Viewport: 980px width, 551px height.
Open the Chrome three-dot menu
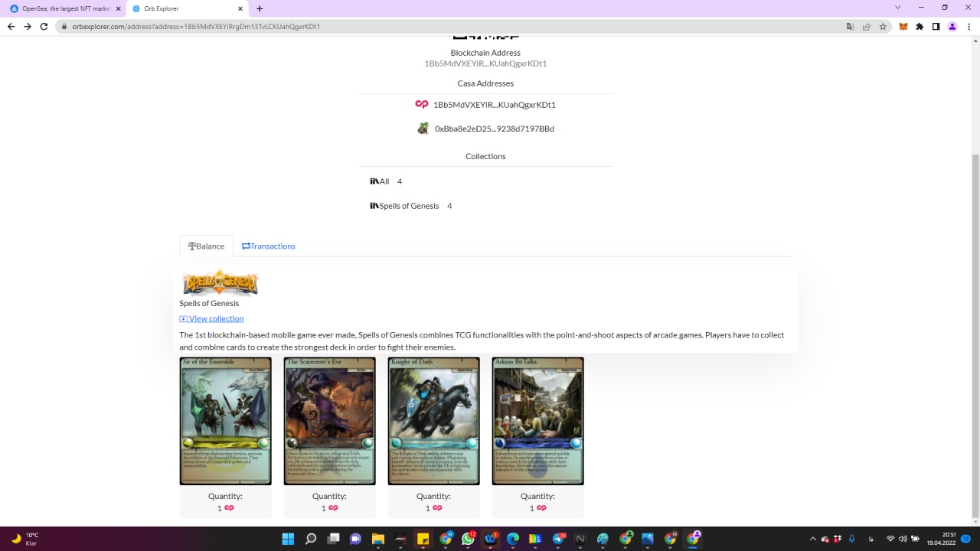tap(969, 26)
